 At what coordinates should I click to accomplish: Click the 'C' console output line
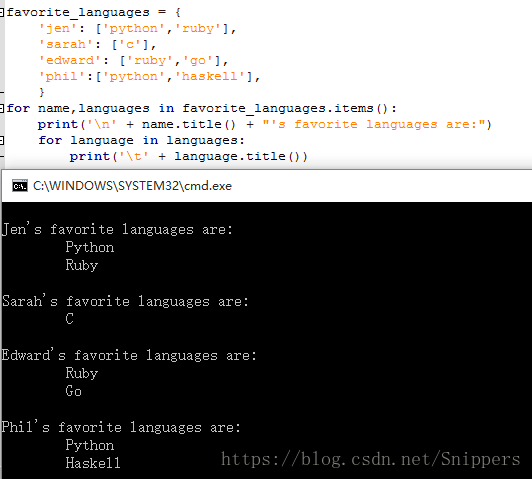click(x=70, y=319)
